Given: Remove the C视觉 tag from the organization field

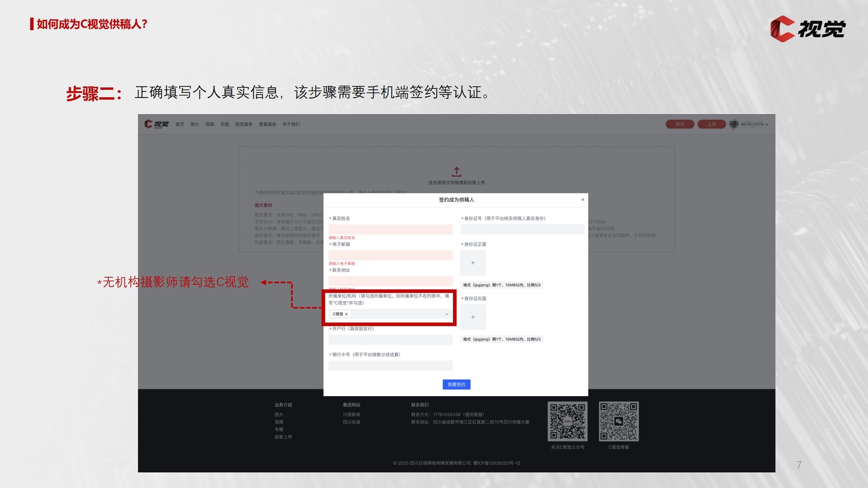Looking at the screenshot, I should tap(346, 314).
